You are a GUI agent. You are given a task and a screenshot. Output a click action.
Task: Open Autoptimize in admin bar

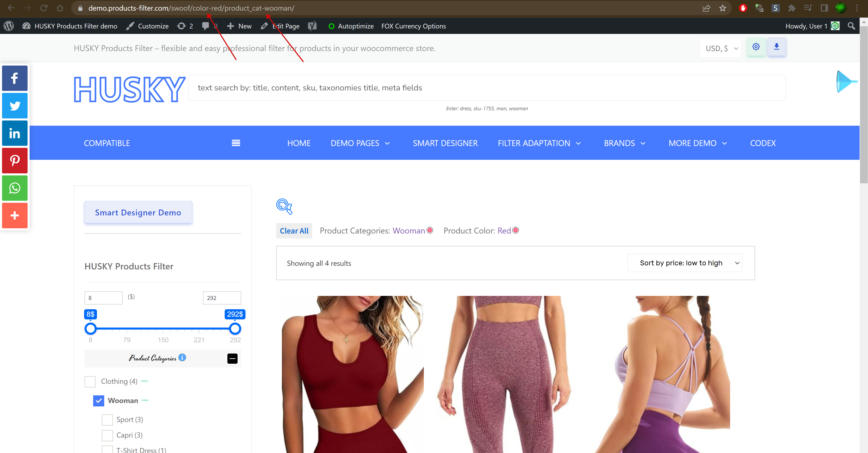351,26
